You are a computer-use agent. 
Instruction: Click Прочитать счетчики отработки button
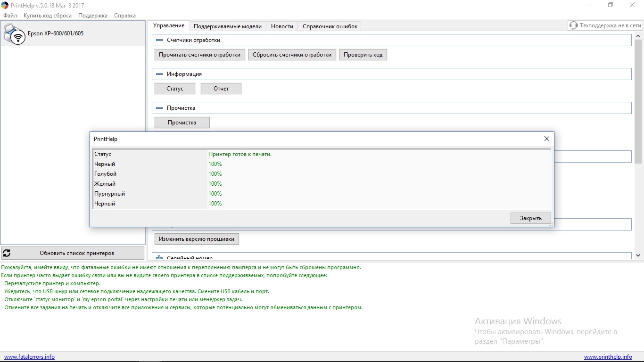click(x=200, y=55)
